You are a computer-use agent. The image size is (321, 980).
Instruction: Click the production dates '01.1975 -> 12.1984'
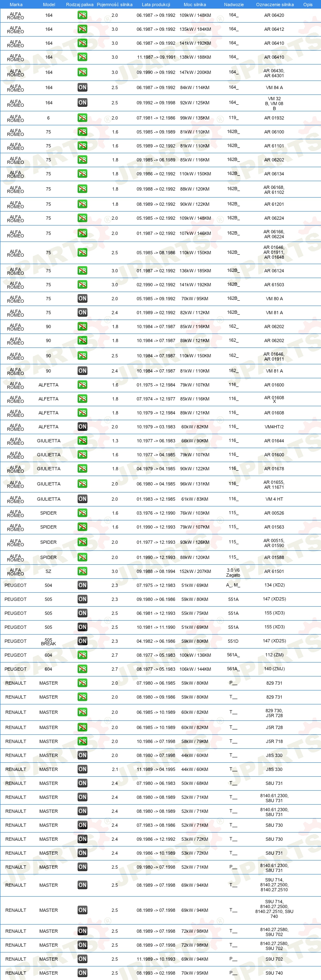click(156, 385)
